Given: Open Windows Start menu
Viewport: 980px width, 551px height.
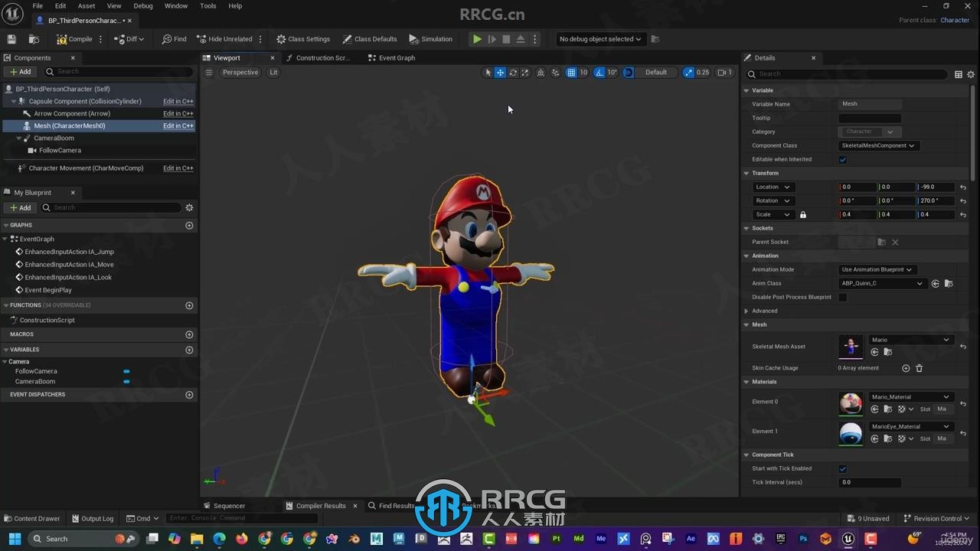Looking at the screenshot, I should pyautogui.click(x=15, y=539).
